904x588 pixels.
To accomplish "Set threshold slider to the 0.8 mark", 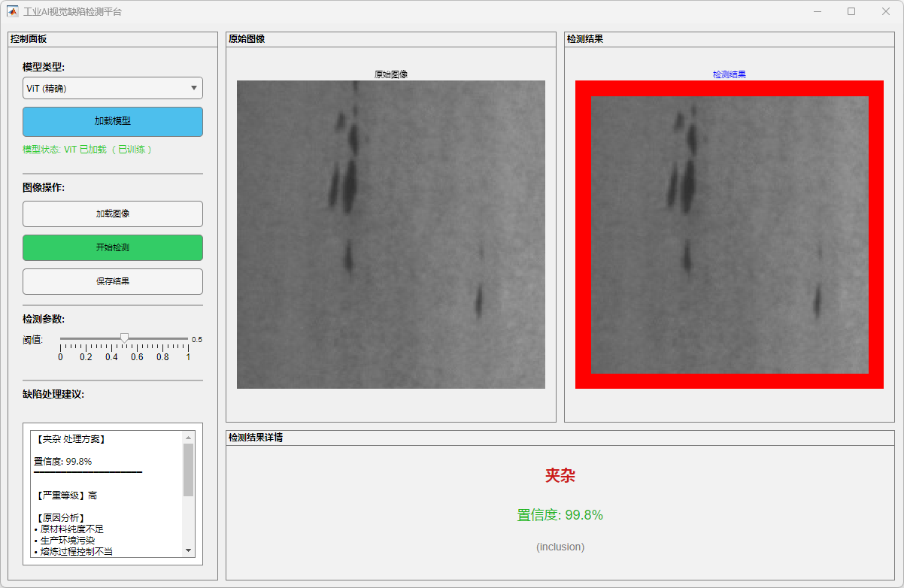I will (163, 339).
